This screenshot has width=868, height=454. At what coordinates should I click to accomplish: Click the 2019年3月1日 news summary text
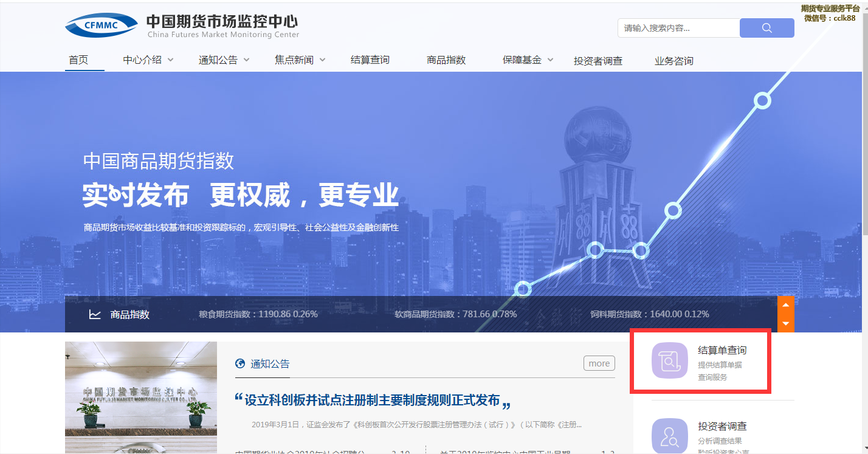[416, 424]
